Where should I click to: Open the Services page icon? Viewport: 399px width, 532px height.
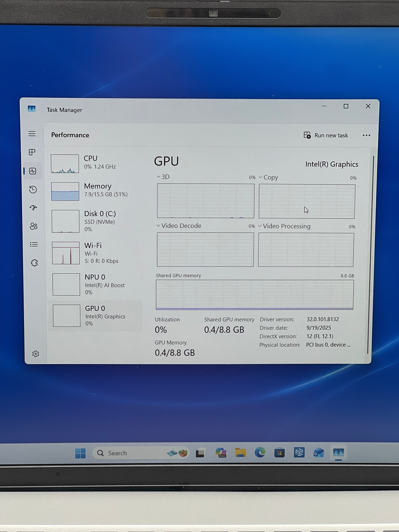(34, 263)
